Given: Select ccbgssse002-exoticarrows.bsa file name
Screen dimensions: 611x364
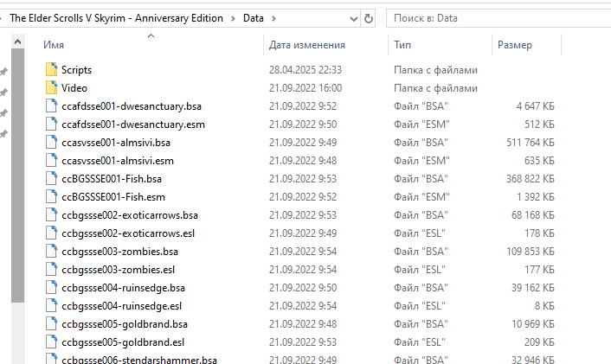Looking at the screenshot, I should [130, 215].
